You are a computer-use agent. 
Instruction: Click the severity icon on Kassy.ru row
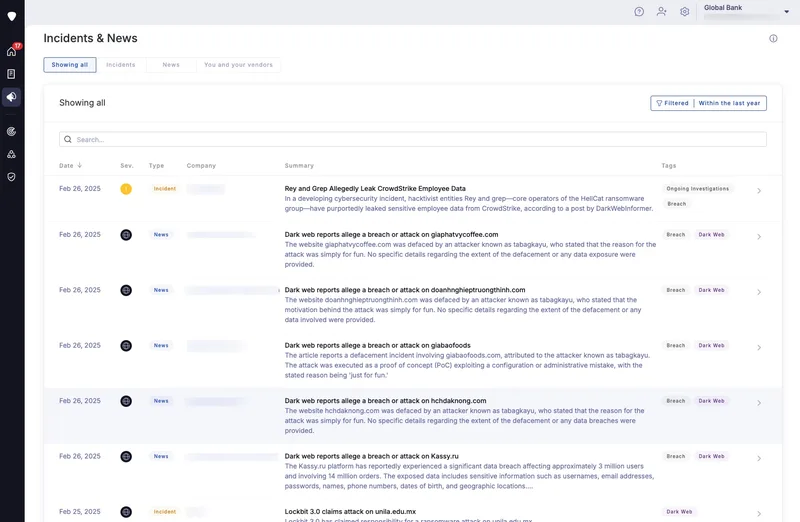point(126,457)
